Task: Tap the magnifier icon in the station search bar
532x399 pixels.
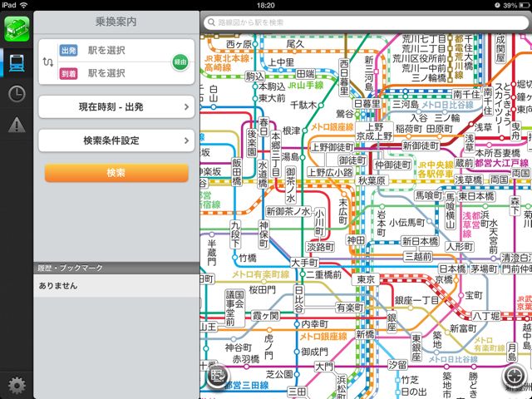Action: (211, 22)
